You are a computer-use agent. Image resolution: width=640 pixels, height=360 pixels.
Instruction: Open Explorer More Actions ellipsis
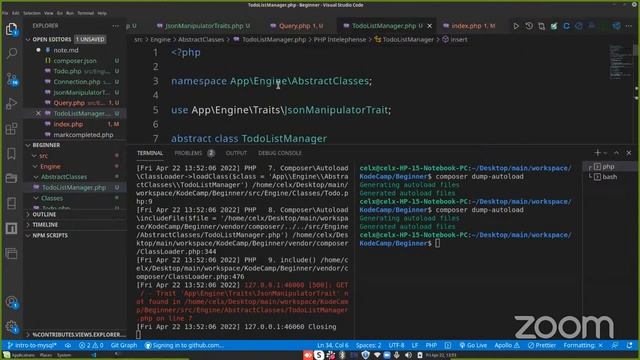pyautogui.click(x=116, y=25)
